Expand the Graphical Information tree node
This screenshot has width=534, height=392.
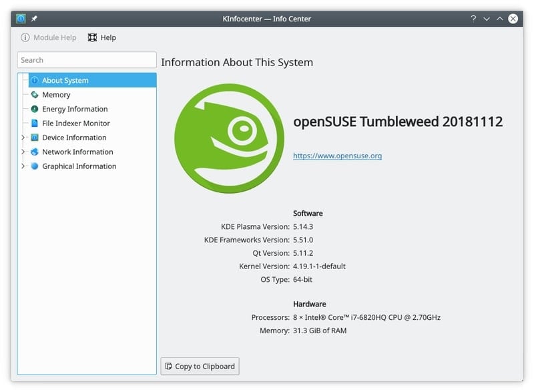[x=23, y=166]
